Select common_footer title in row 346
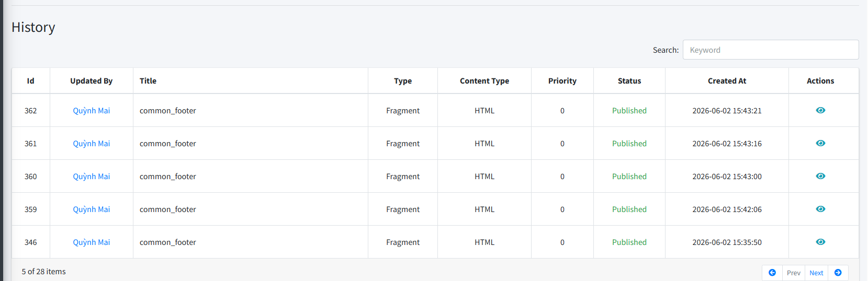 click(x=168, y=242)
